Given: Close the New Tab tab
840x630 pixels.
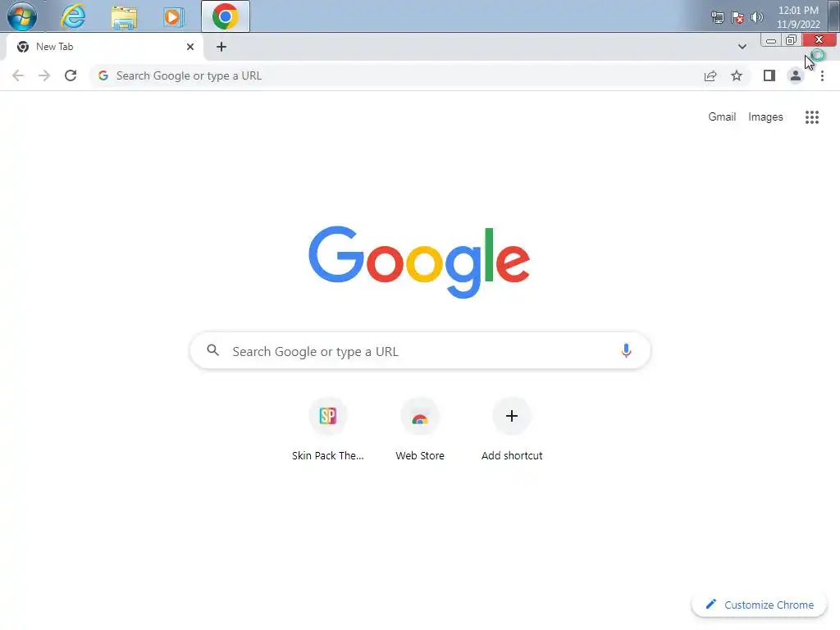Looking at the screenshot, I should 190,47.
